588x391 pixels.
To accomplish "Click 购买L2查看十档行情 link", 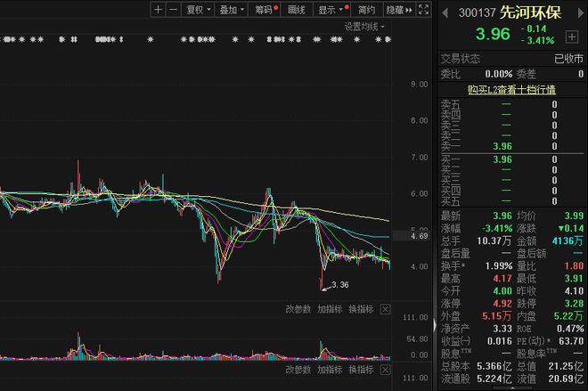I will point(511,90).
